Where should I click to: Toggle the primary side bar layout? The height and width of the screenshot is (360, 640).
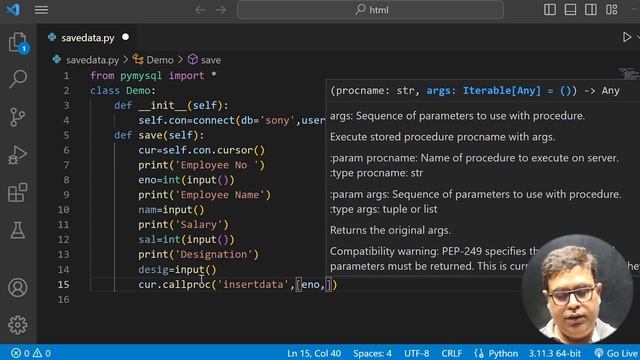click(550, 9)
